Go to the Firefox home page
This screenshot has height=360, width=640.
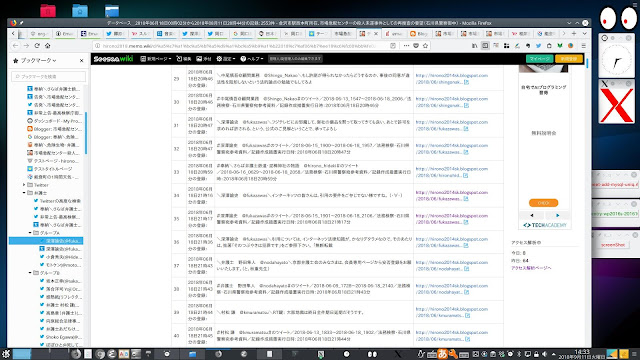(48, 46)
